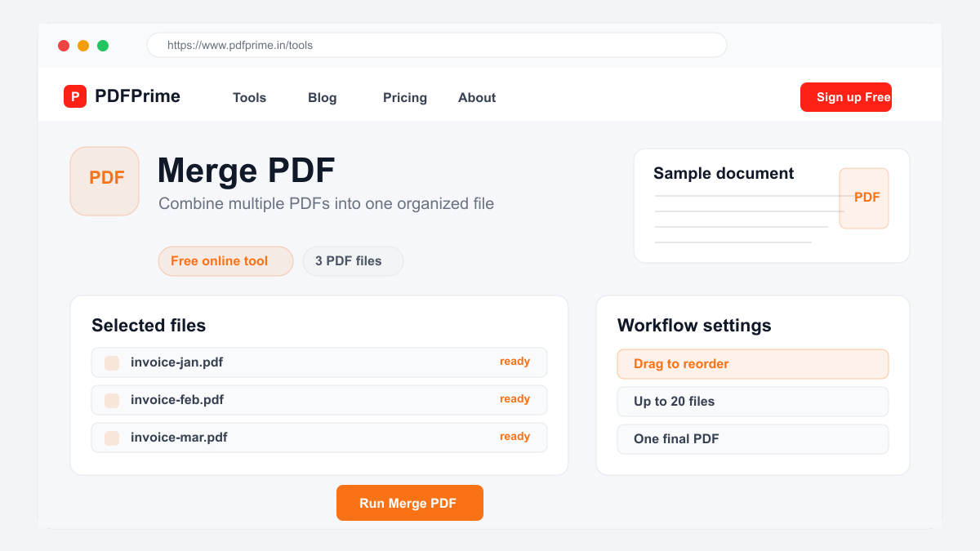980x551 pixels.
Task: Click the red close window dot
Action: tap(64, 46)
